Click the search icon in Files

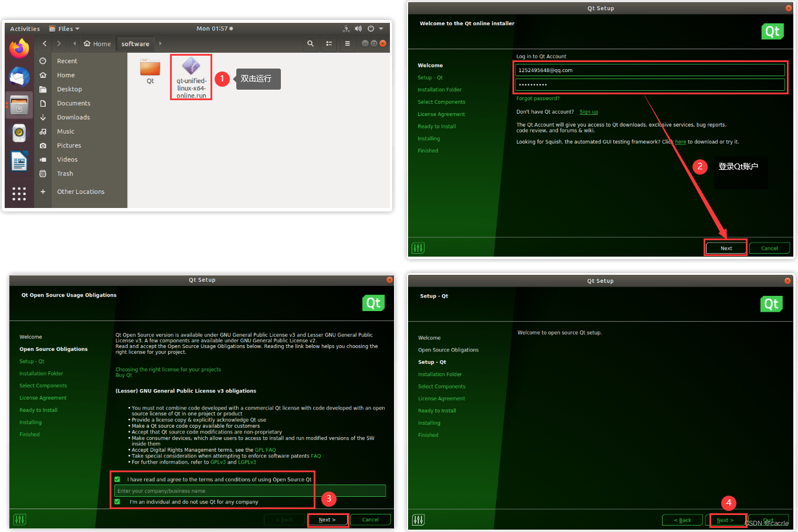click(x=310, y=43)
